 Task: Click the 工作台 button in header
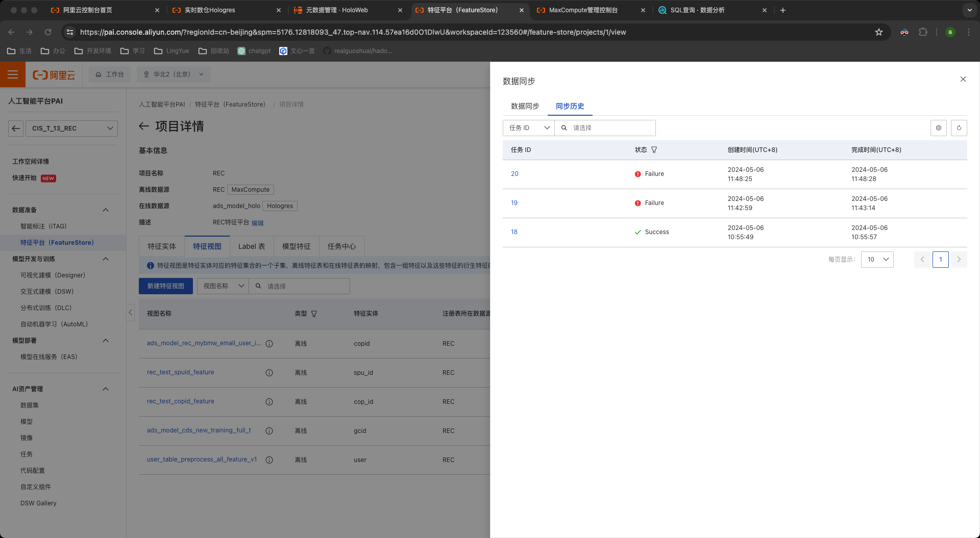(x=110, y=74)
